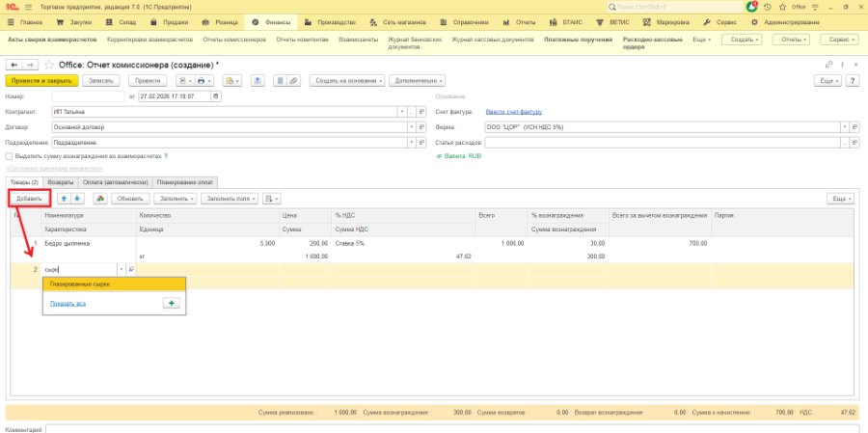
Task: Select Глазированные сырки suggestion
Action: [x=114, y=284]
